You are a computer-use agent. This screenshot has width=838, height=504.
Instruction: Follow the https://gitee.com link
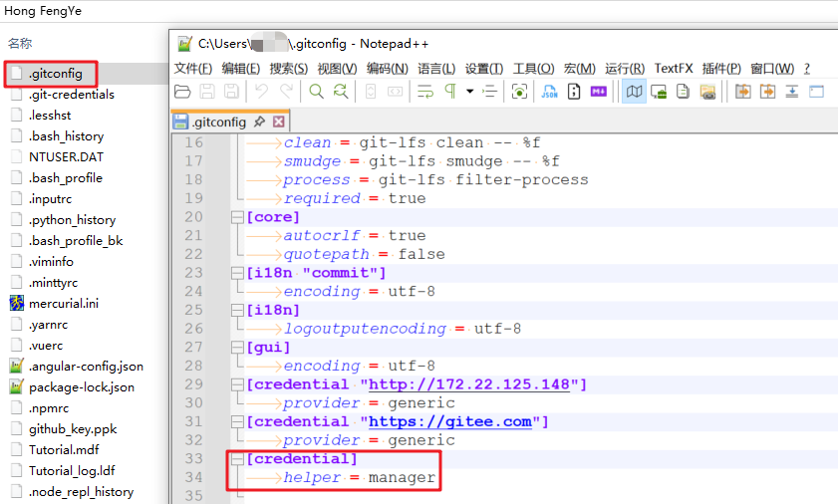click(450, 421)
